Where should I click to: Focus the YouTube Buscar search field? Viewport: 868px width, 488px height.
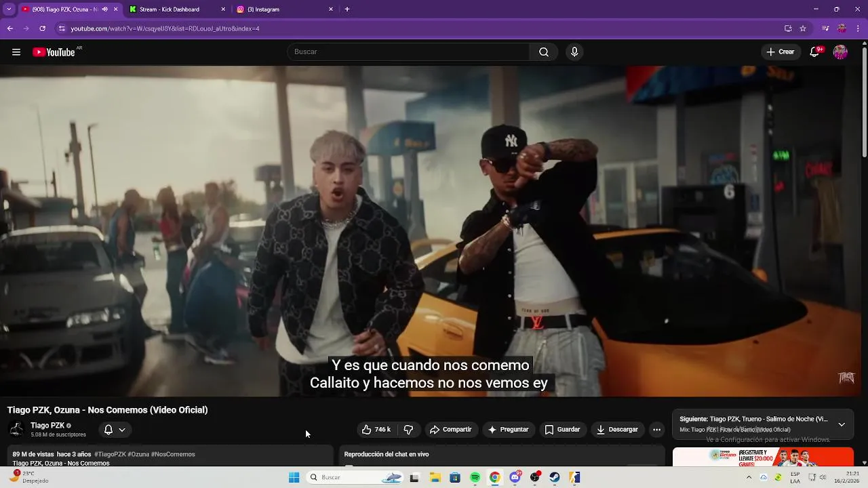(x=409, y=52)
